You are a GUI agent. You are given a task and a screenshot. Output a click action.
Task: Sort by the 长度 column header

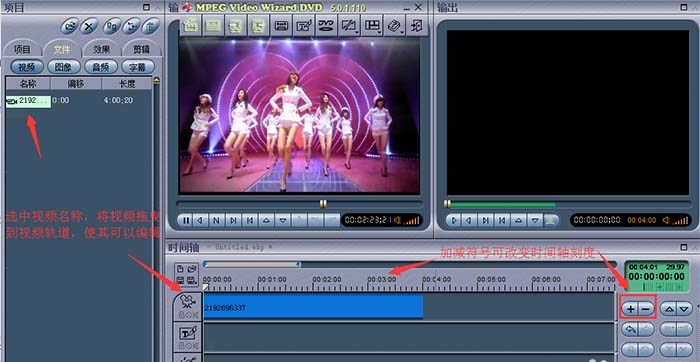click(x=127, y=83)
